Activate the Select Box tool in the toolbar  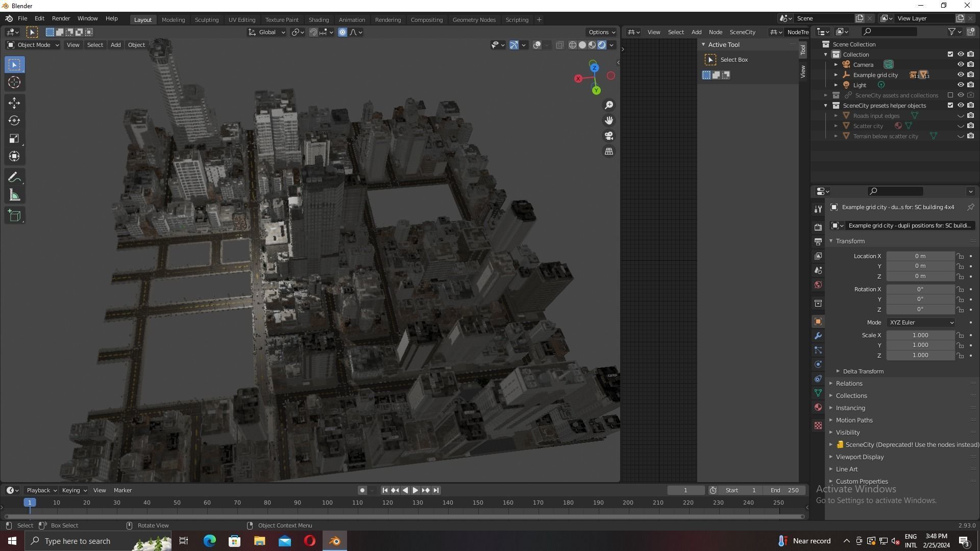coord(14,65)
